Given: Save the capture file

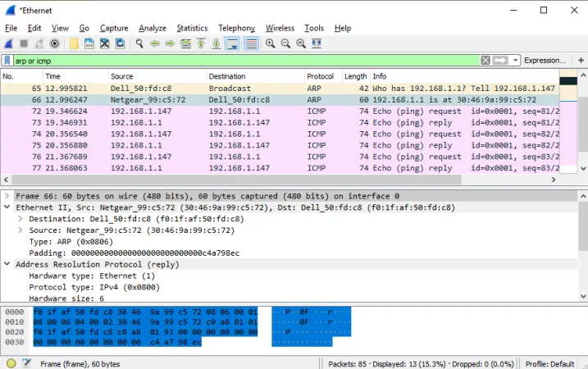Looking at the screenshot, I should 89,43.
